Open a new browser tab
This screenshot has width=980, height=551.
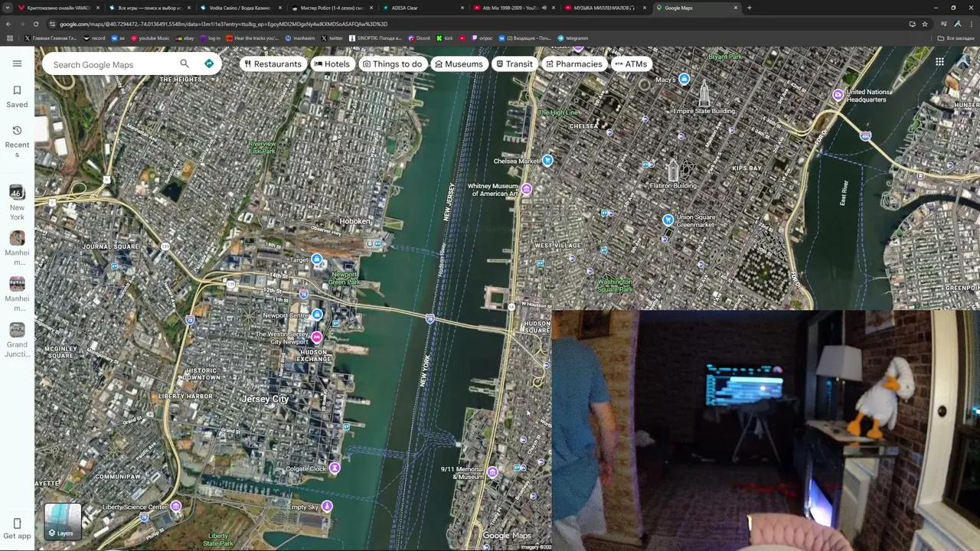(749, 8)
